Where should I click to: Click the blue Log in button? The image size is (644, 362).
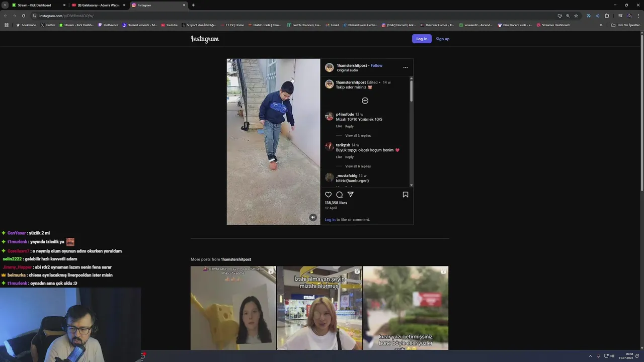point(422,39)
